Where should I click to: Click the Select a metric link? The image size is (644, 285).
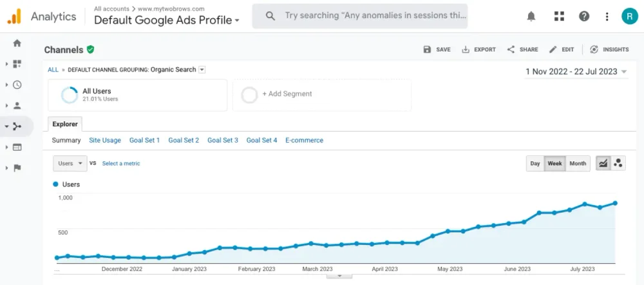[x=121, y=164]
